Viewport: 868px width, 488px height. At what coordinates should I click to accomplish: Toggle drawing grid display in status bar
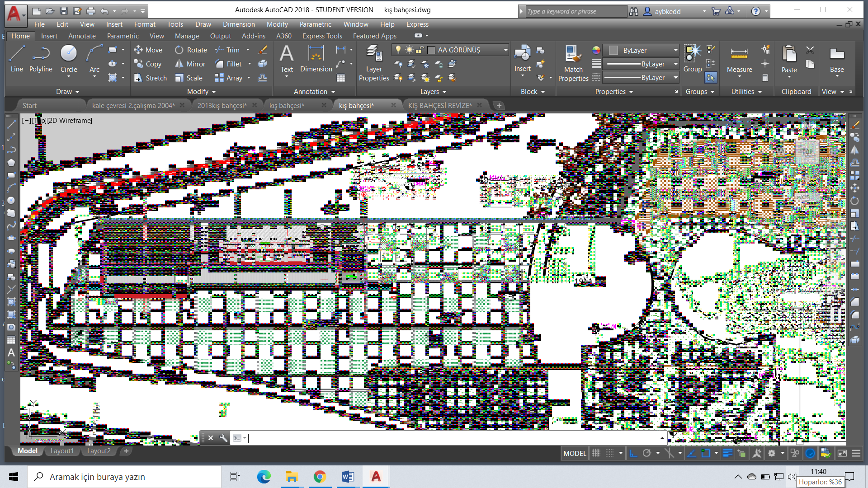596,453
